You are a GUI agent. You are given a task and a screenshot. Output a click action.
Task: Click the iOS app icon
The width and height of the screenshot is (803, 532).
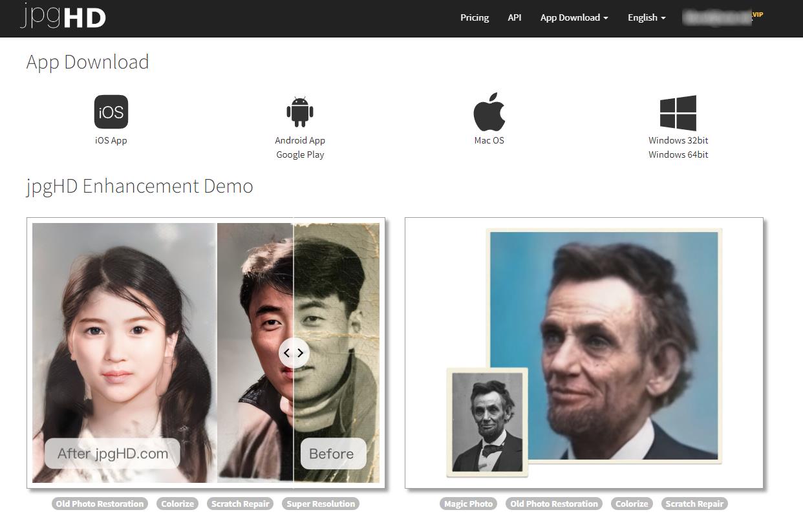coord(111,112)
